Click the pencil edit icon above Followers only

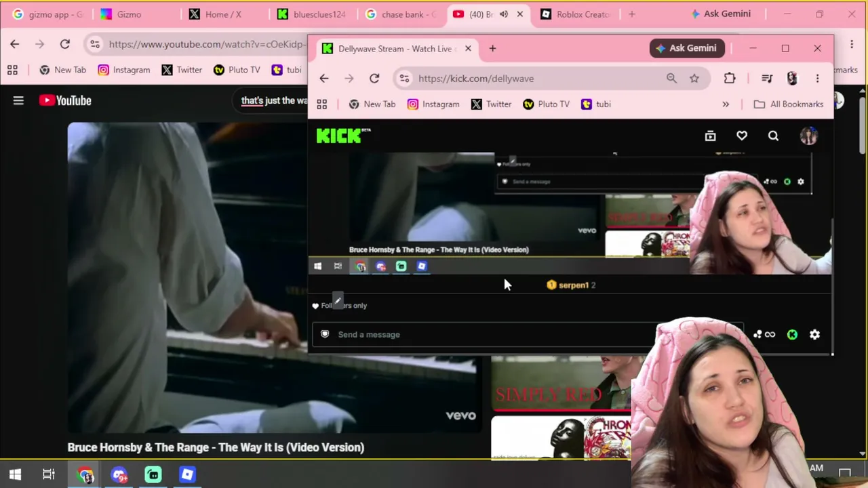338,300
